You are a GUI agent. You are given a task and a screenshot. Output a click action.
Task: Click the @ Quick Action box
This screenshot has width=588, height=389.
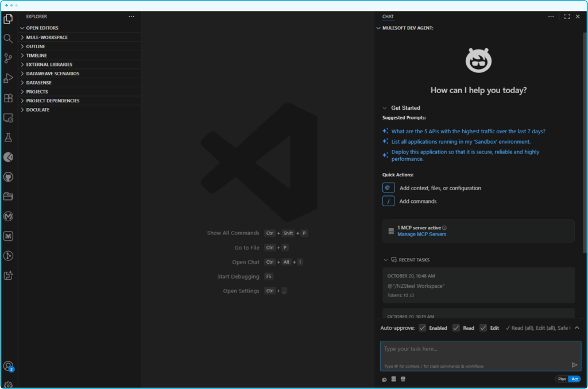click(x=388, y=187)
